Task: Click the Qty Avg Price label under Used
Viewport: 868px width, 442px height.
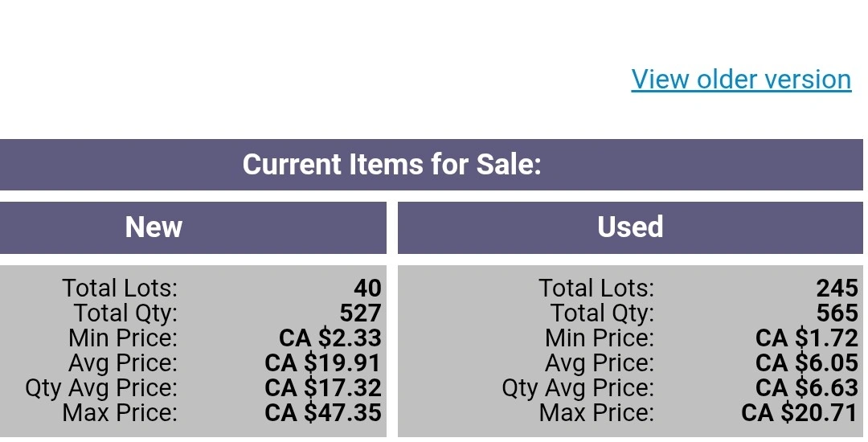Action: click(x=578, y=388)
